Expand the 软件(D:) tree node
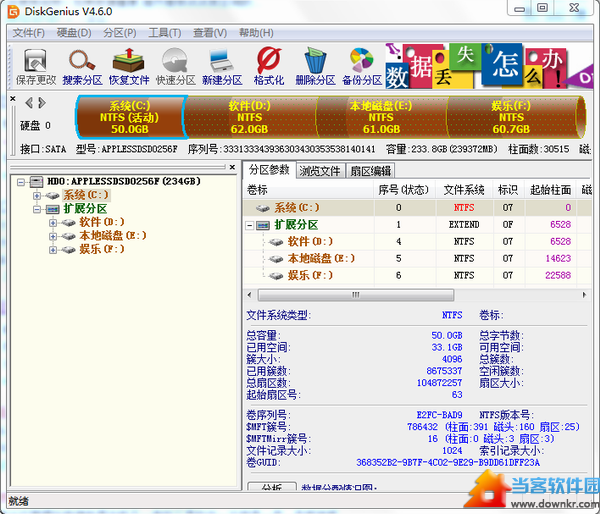The width and height of the screenshot is (600, 514). coord(53,223)
